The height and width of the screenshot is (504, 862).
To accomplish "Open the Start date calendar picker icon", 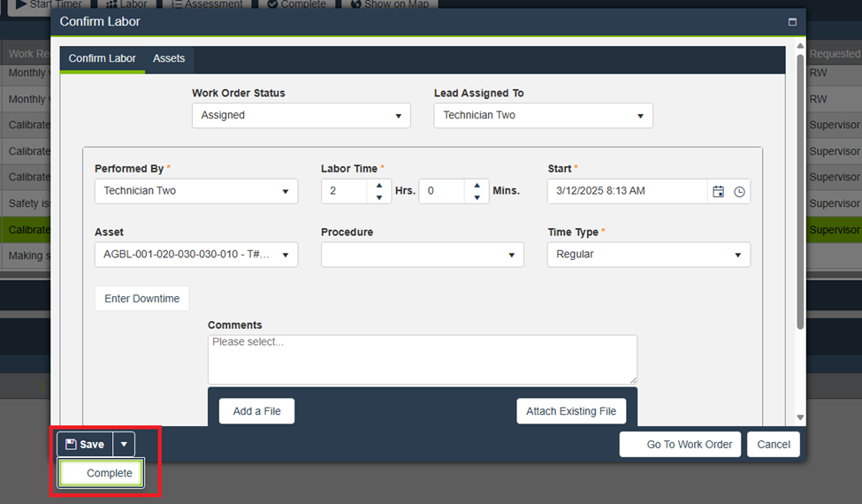I will tap(718, 191).
